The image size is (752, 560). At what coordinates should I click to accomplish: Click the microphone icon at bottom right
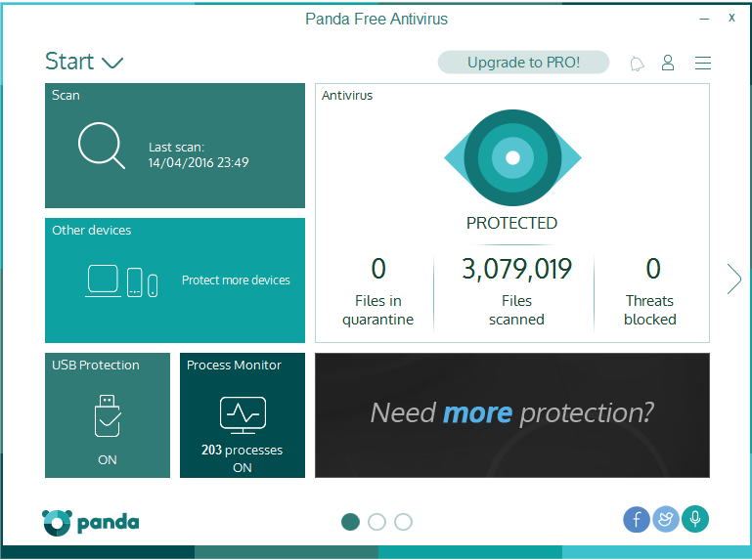click(695, 520)
